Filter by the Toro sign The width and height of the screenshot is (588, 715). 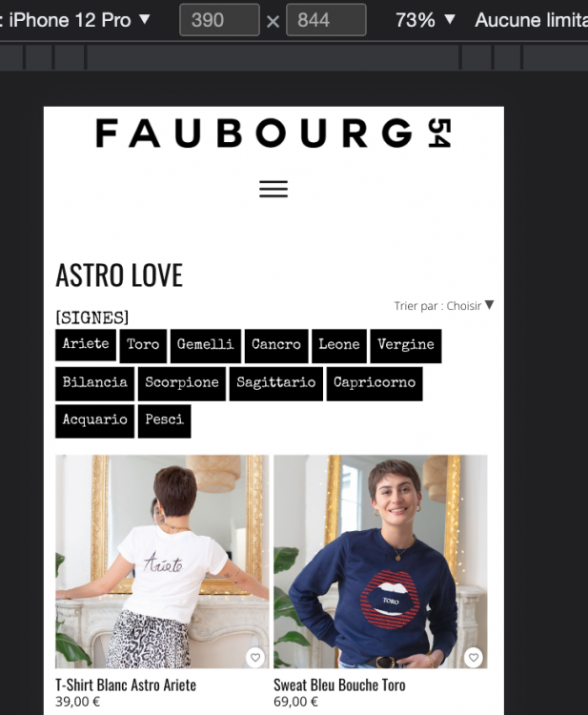point(143,346)
